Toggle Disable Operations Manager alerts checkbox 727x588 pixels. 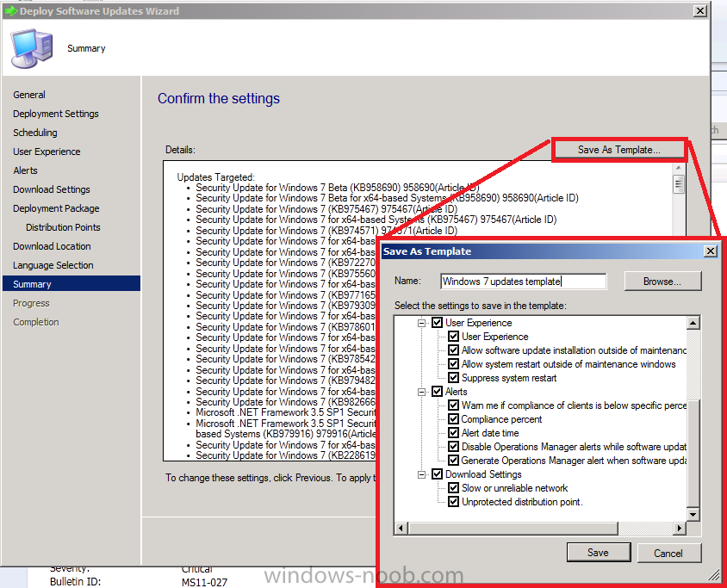pos(453,447)
